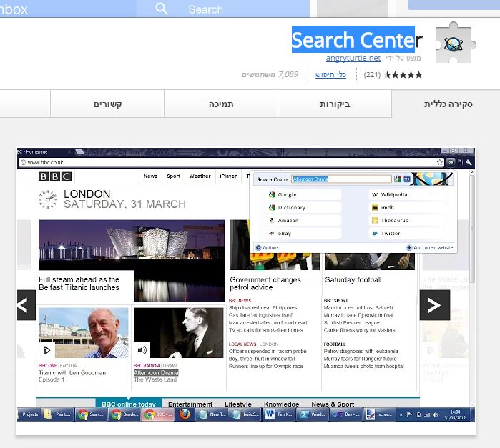Click the magnifying glass search icon
Screen dimensions: 500x448
pos(162,9)
